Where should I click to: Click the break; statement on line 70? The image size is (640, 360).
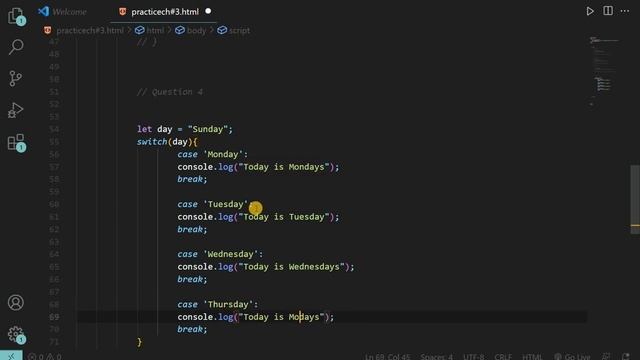coord(192,329)
